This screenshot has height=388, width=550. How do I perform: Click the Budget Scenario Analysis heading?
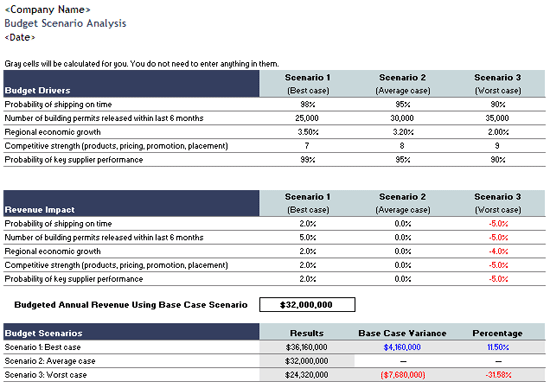[x=65, y=23]
